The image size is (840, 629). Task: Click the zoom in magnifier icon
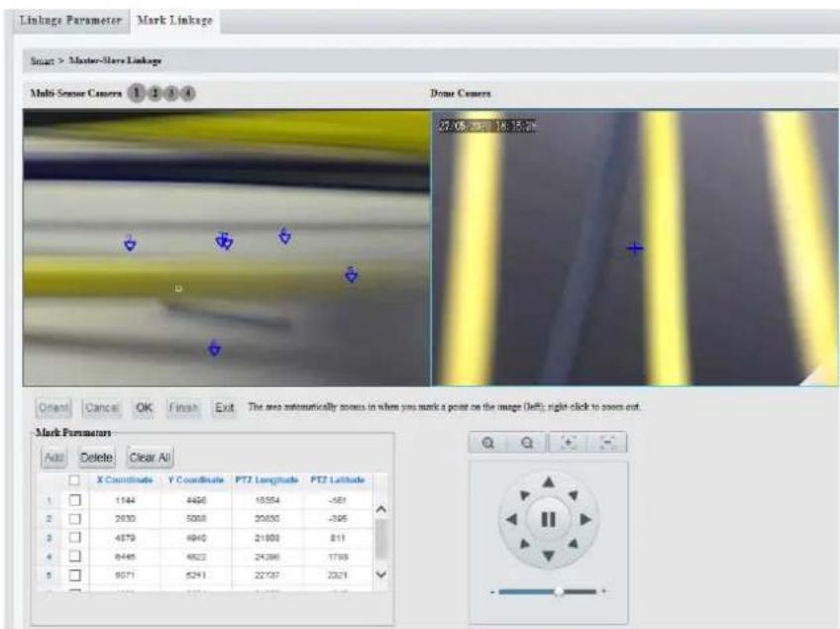[487, 443]
